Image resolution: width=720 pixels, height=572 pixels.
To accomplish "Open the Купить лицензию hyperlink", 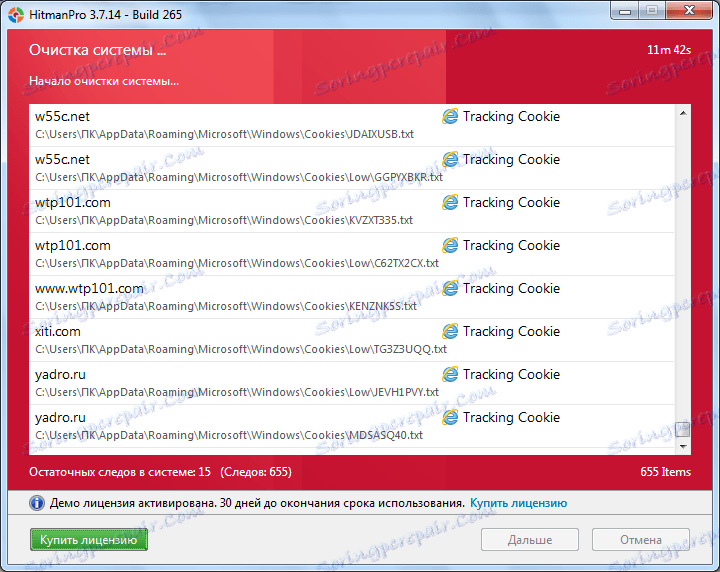I will [518, 503].
